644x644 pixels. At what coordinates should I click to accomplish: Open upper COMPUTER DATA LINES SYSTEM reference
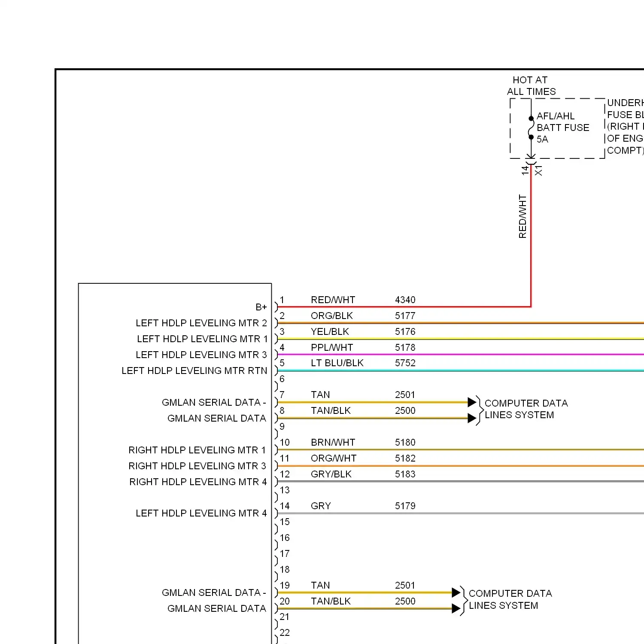click(526, 409)
